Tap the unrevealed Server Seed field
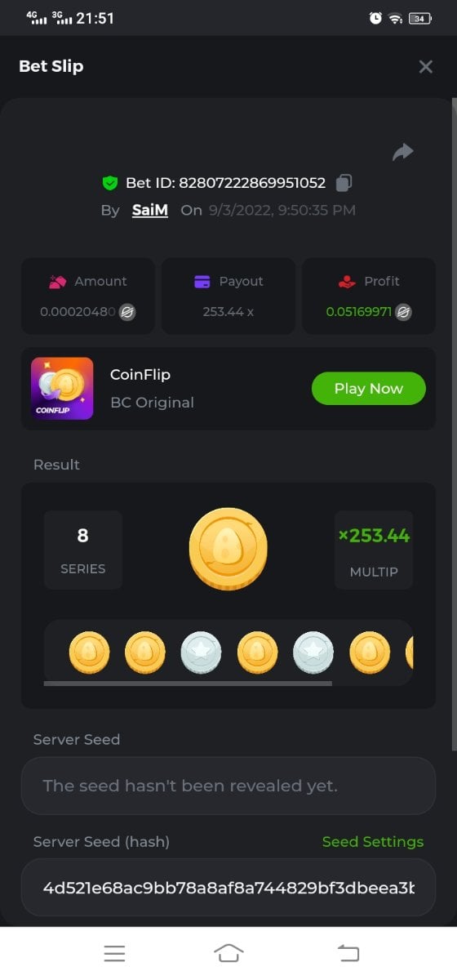The width and height of the screenshot is (457, 980). click(228, 786)
